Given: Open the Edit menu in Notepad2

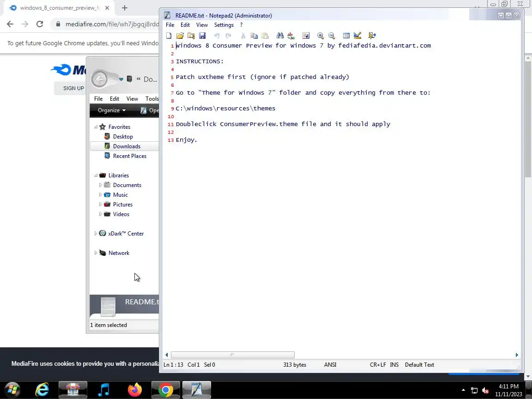Looking at the screenshot, I should [x=185, y=25].
